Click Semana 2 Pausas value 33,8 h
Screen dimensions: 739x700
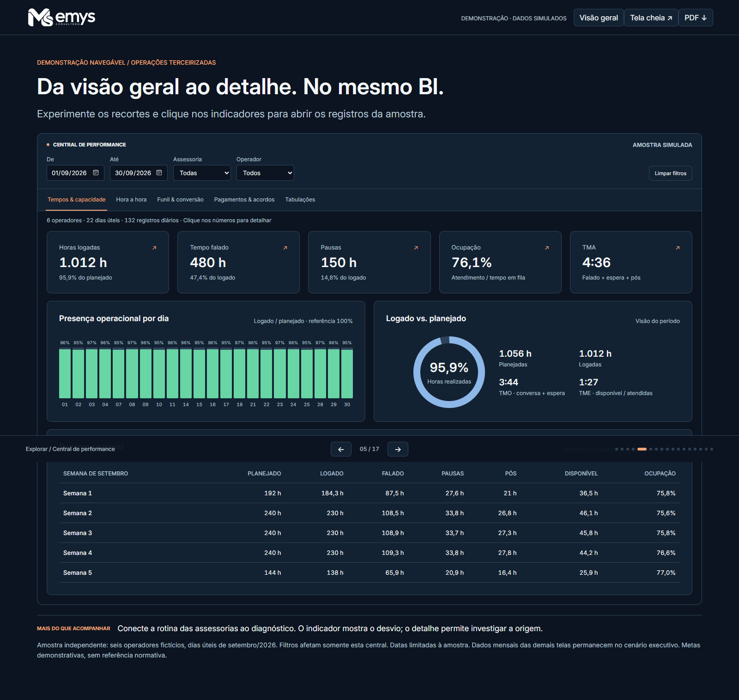(x=454, y=513)
